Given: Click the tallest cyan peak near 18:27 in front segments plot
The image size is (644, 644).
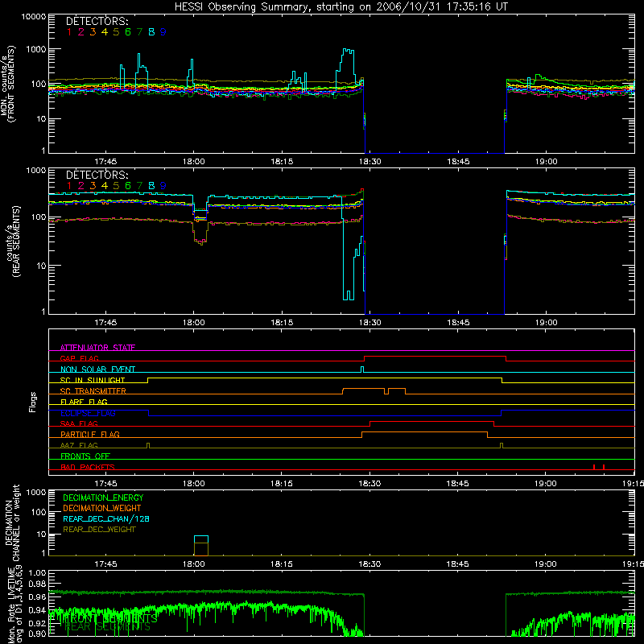Looking at the screenshot, I should click(x=348, y=50).
